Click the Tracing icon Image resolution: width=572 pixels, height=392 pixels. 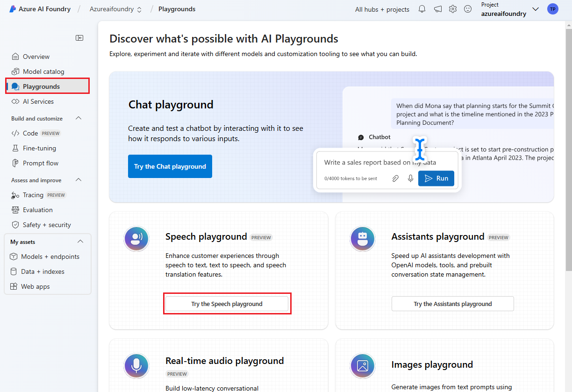(15, 195)
